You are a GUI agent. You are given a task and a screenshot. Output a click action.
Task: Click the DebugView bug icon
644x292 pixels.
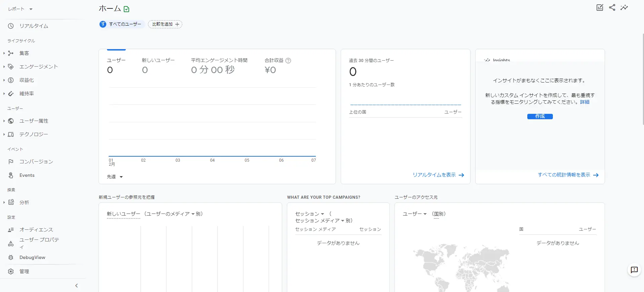click(x=11, y=257)
